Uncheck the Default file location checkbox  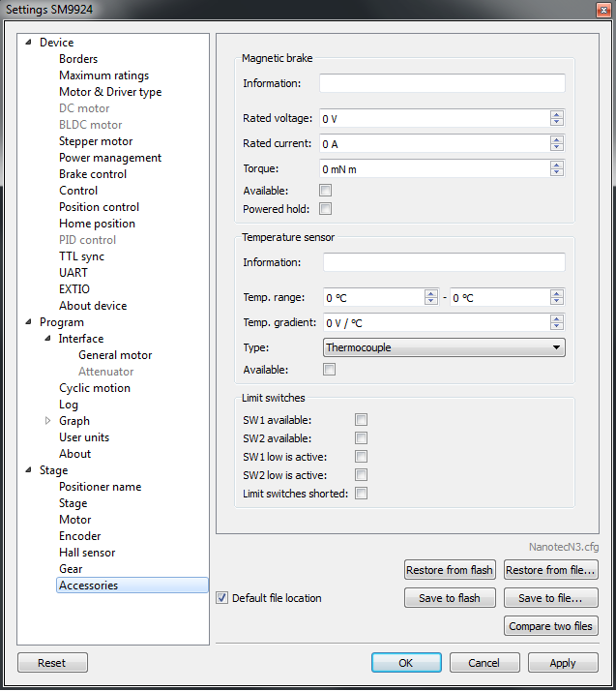[222, 598]
